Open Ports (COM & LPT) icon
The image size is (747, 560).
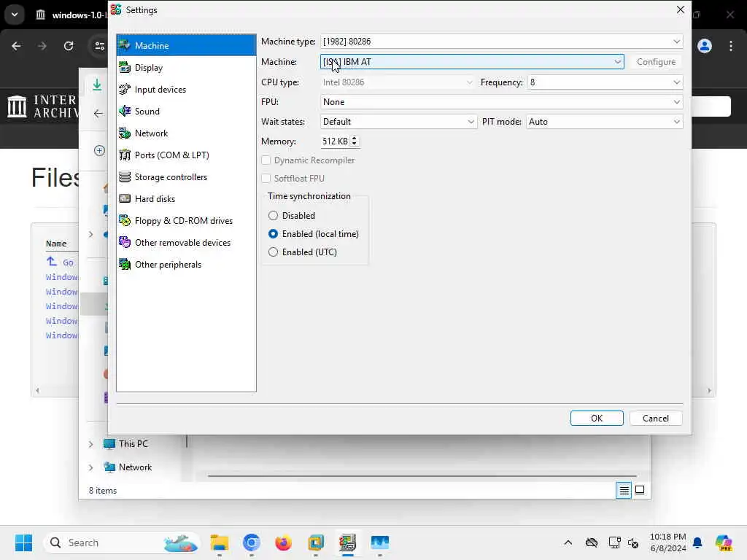coord(125,155)
